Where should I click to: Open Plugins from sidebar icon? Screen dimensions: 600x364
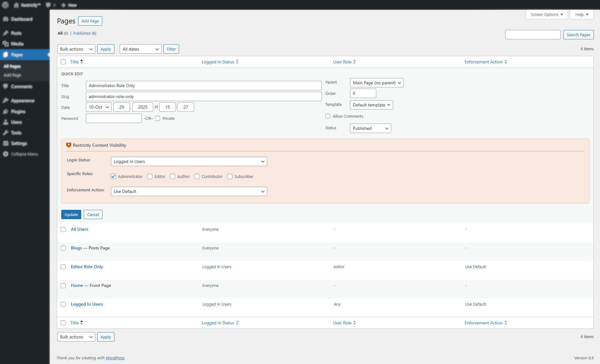[6, 111]
